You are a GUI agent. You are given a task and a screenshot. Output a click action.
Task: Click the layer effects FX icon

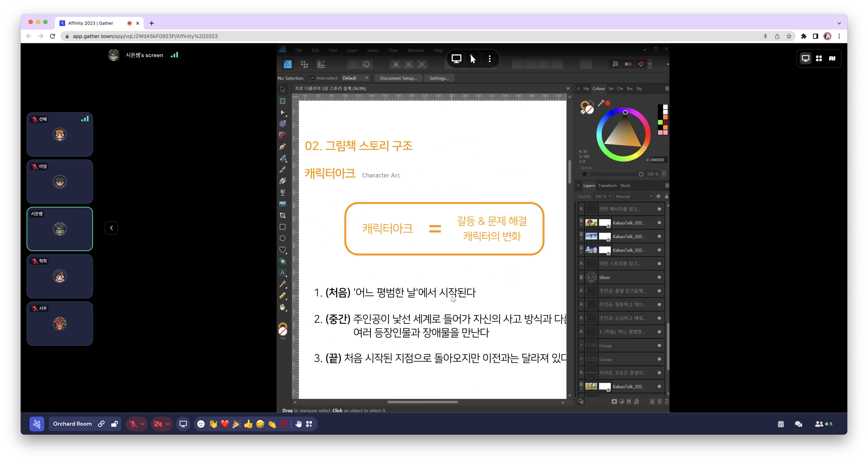[x=629, y=401]
